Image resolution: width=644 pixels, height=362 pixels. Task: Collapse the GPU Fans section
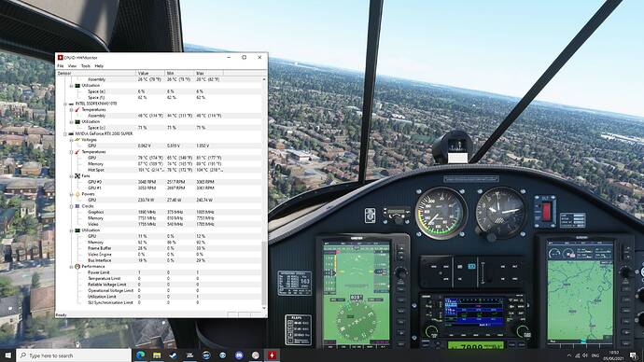(x=71, y=176)
